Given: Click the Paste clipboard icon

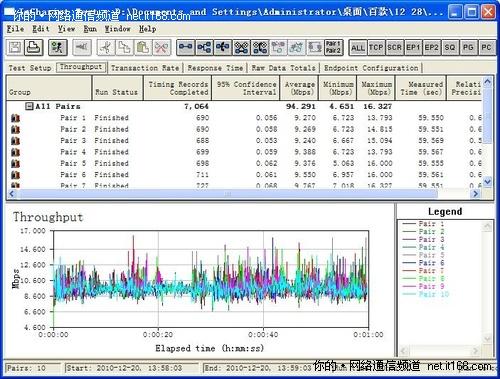Looking at the screenshot, I should click(x=143, y=47).
